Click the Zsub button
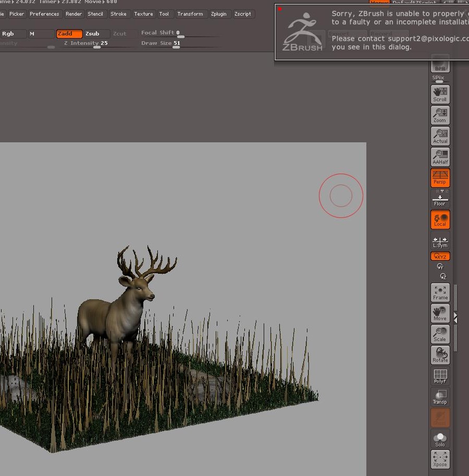Viewport: 469px width, 476px height. click(97, 34)
